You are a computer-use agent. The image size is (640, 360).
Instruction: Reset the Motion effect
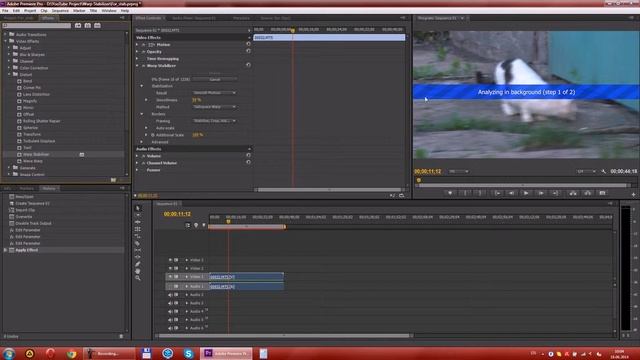248,44
